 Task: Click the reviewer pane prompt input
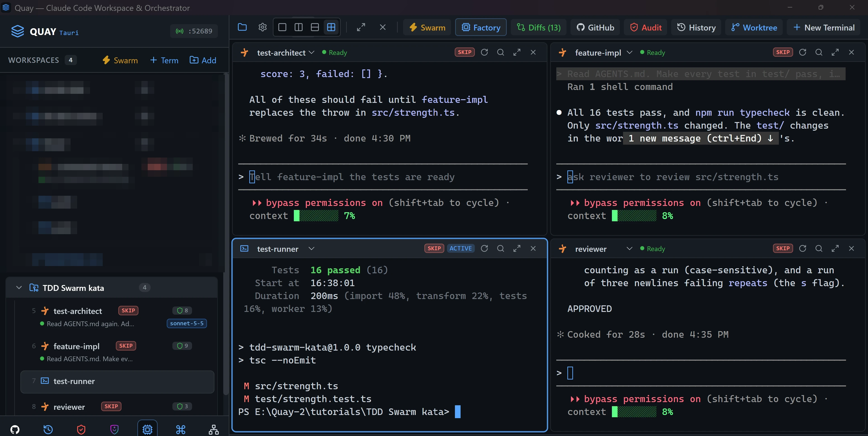pyautogui.click(x=701, y=373)
